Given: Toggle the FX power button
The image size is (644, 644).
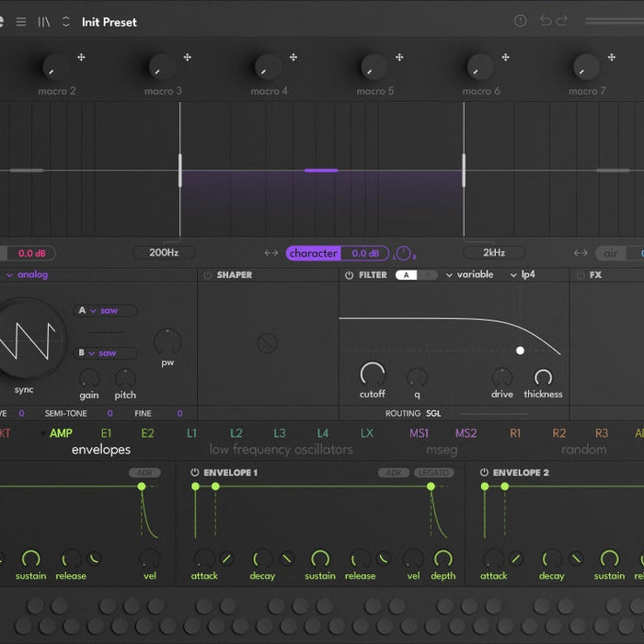Looking at the screenshot, I should (x=581, y=275).
